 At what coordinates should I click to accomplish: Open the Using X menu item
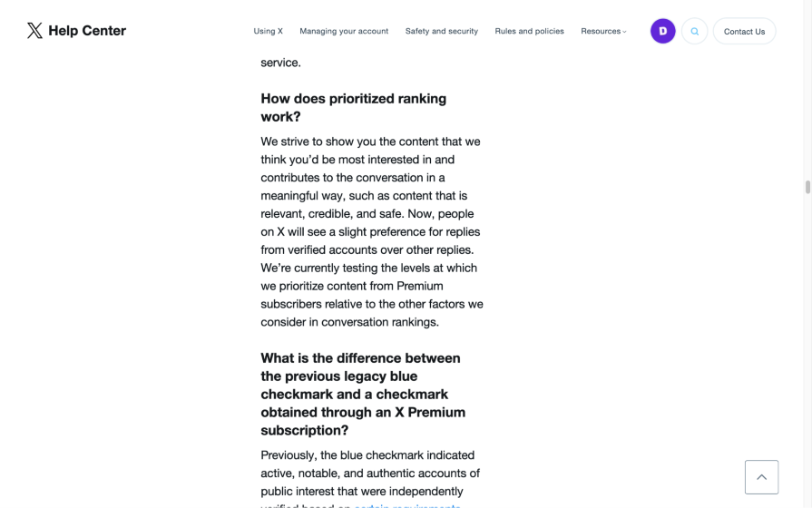tap(268, 31)
